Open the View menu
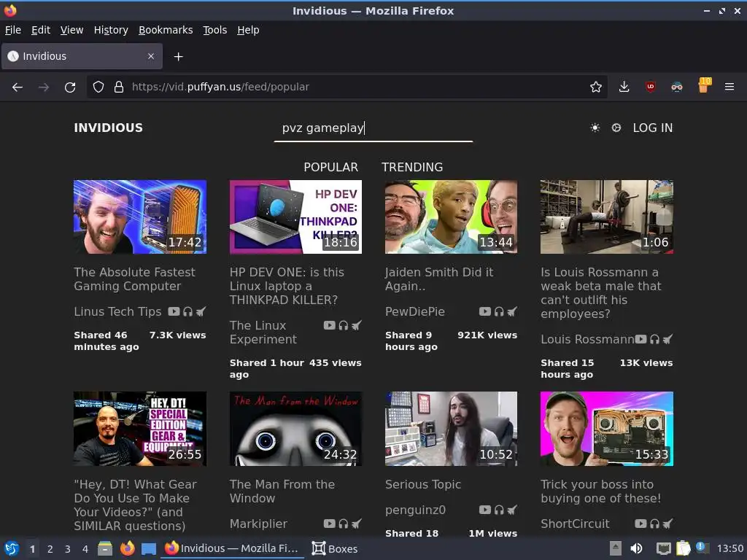The image size is (747, 560). click(72, 30)
